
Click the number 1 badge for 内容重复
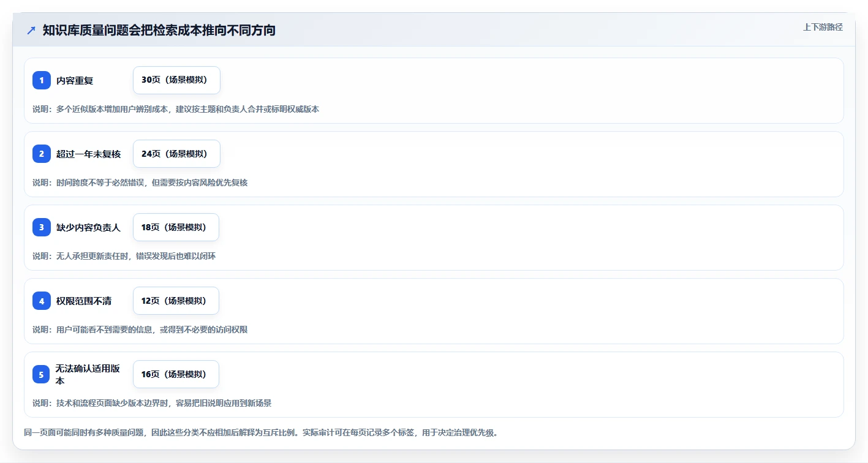click(x=42, y=80)
